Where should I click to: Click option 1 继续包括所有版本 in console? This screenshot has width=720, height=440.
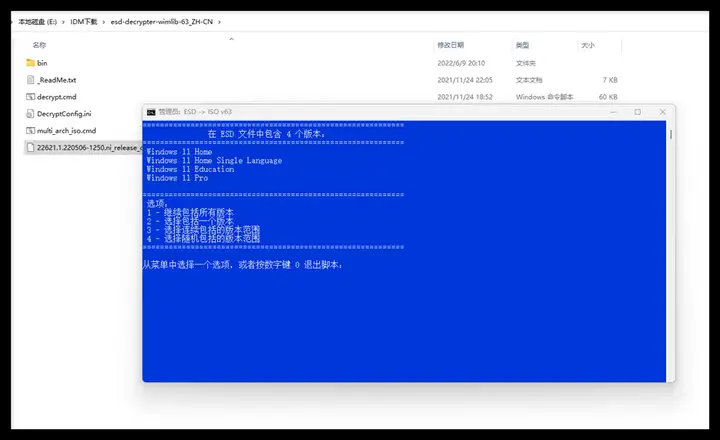coord(190,213)
